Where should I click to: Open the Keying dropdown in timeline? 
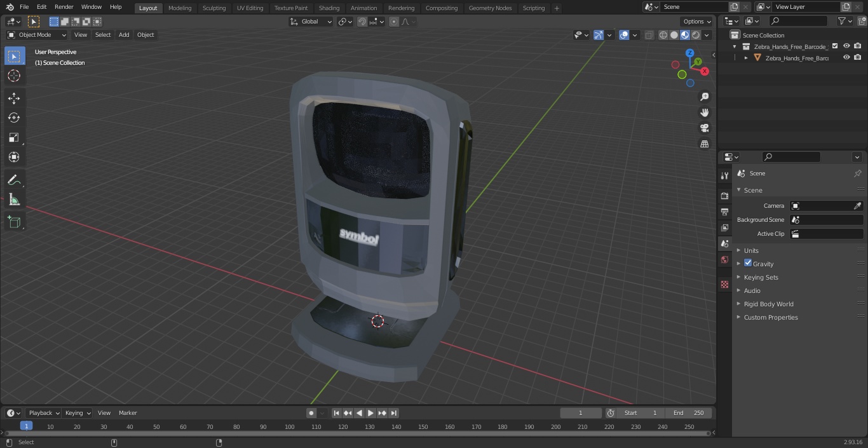point(78,413)
